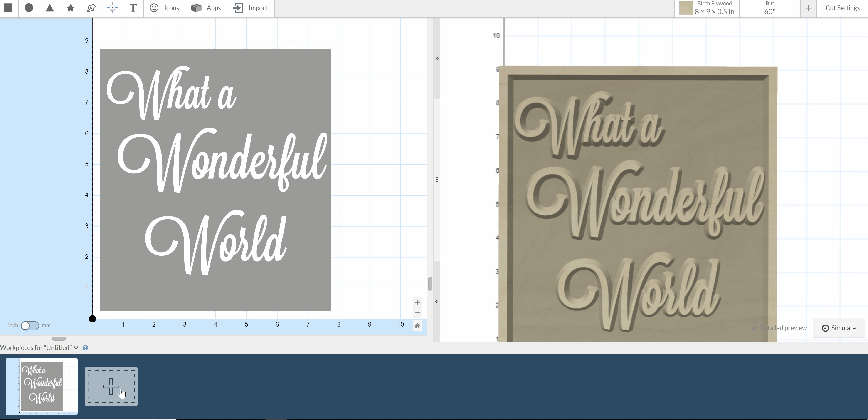
Task: Select the triangle shape tool
Action: 49,8
